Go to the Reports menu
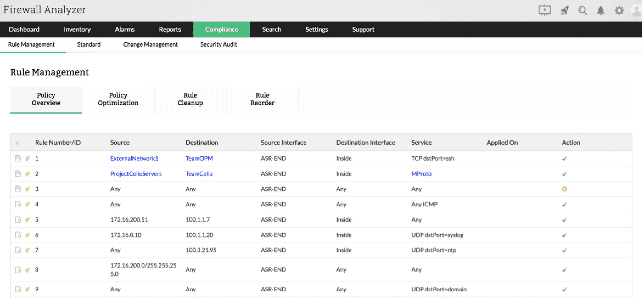 (x=170, y=29)
